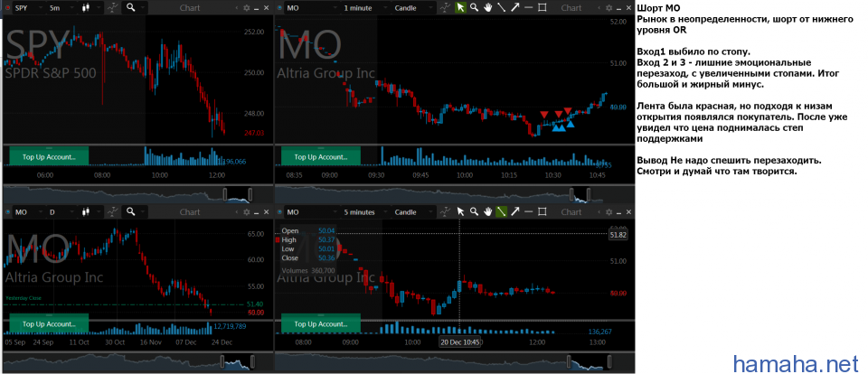The height and width of the screenshot is (374, 868).
Task: Select the pointer tool in MO 1 minute chart
Action: point(460,8)
